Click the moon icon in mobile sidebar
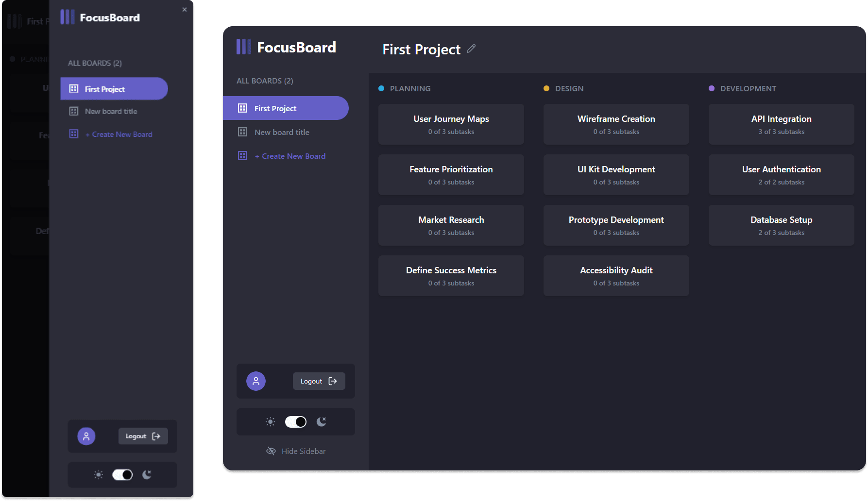Screen dimensions: 868x501 [x=146, y=475]
